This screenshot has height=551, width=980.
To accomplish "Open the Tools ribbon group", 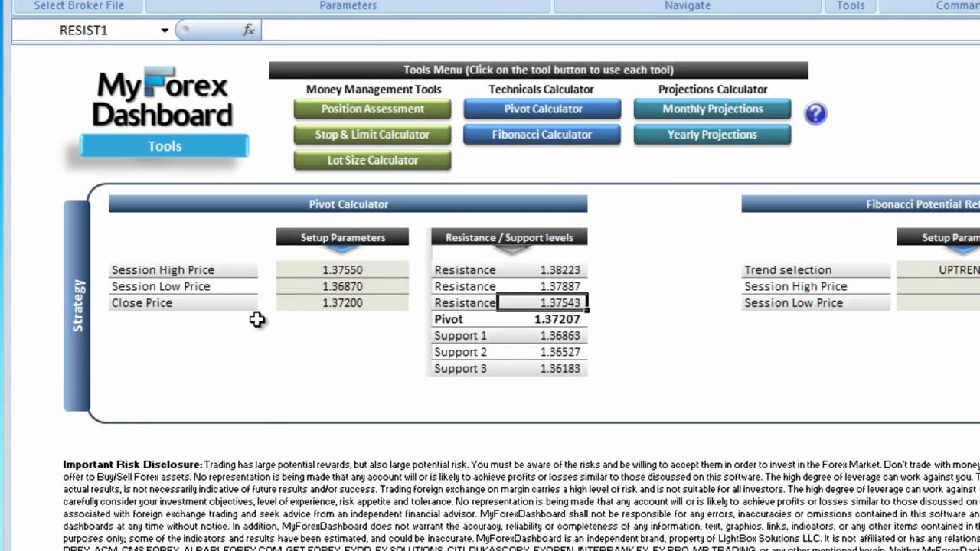I will (x=851, y=6).
